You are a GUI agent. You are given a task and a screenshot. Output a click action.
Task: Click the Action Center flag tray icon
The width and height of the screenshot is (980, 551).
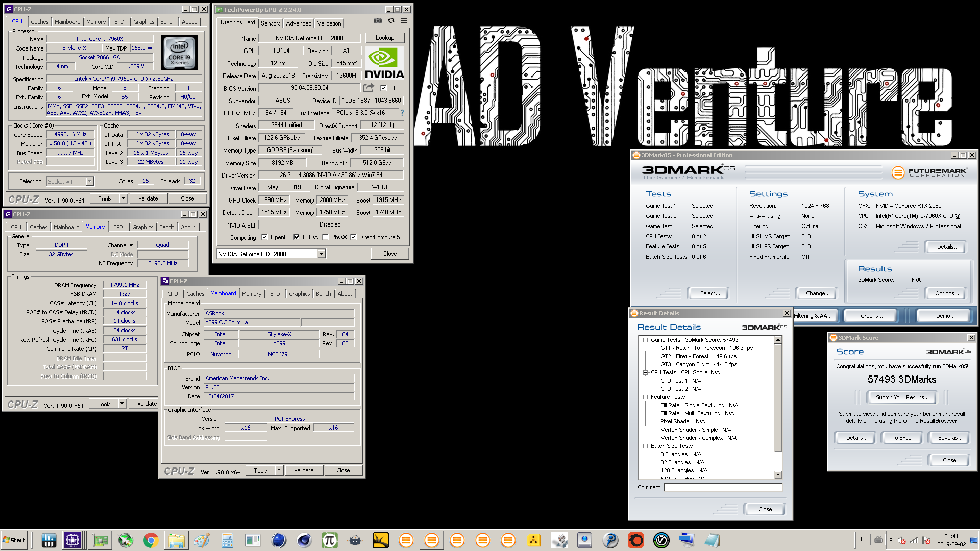(x=926, y=540)
